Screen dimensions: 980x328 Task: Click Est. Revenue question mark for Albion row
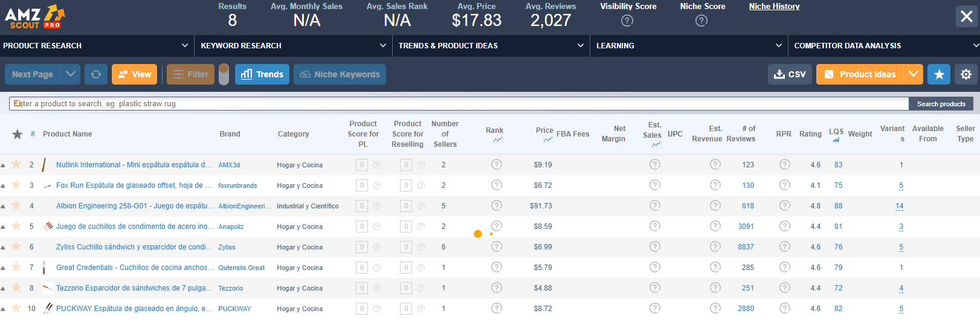coord(715,205)
